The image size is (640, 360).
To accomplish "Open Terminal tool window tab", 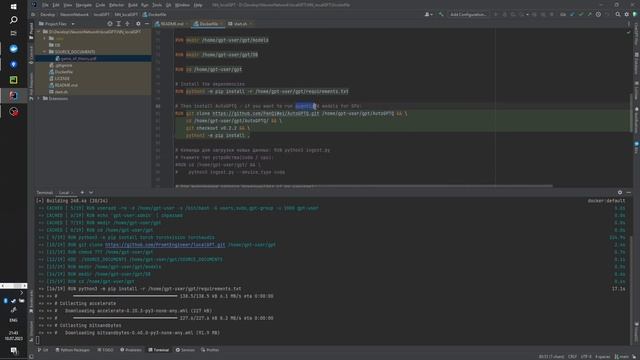I will point(159,350).
